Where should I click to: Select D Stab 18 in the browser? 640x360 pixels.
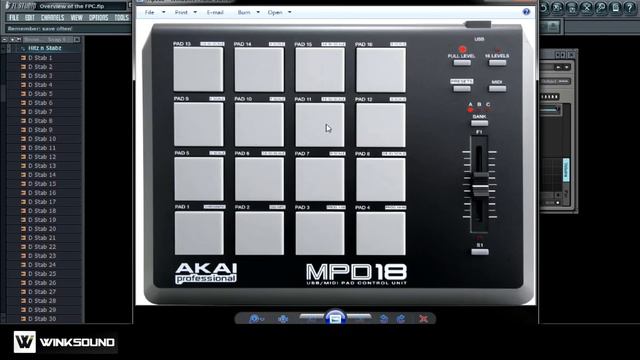pyautogui.click(x=42, y=211)
